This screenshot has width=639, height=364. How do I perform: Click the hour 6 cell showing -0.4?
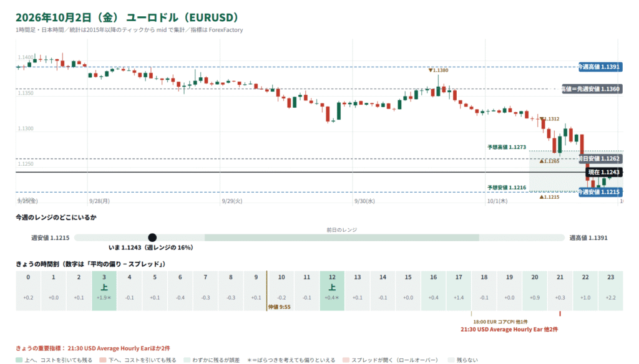180,290
